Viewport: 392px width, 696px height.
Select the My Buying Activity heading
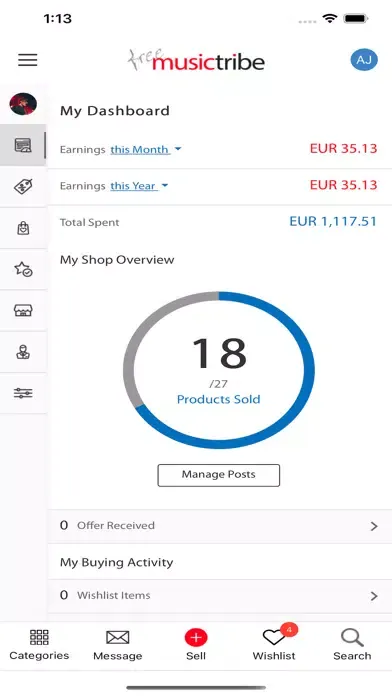[116, 562]
